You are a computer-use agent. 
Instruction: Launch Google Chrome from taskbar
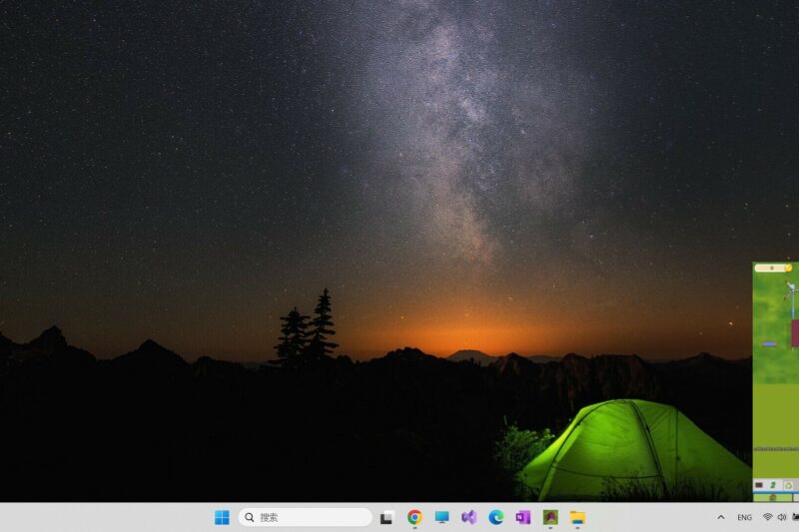[x=414, y=517]
